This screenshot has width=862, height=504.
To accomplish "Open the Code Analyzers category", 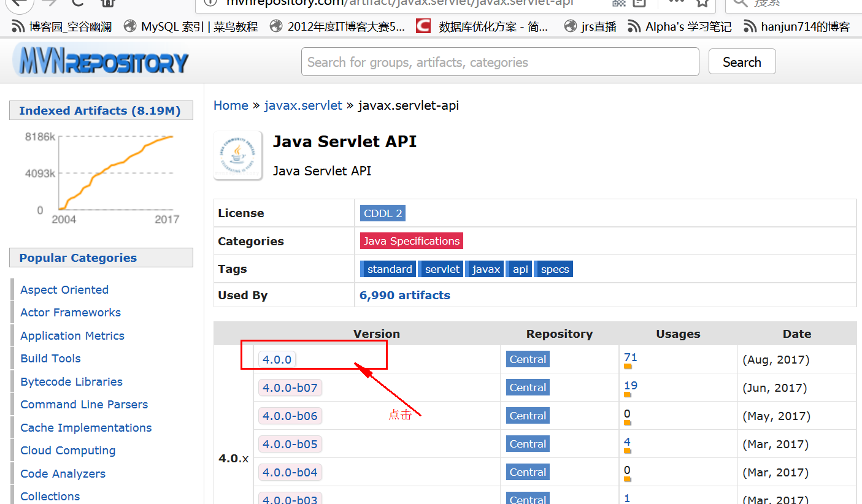I will click(x=63, y=474).
